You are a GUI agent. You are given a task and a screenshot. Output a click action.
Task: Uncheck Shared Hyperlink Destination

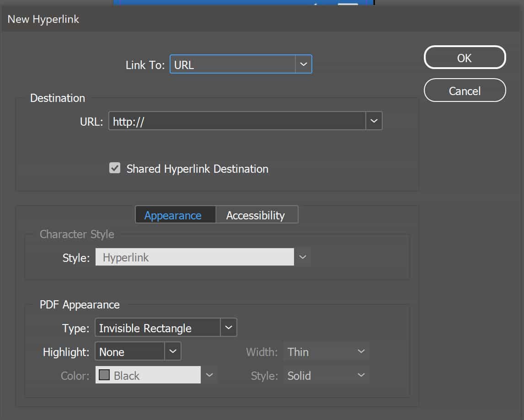pyautogui.click(x=115, y=168)
